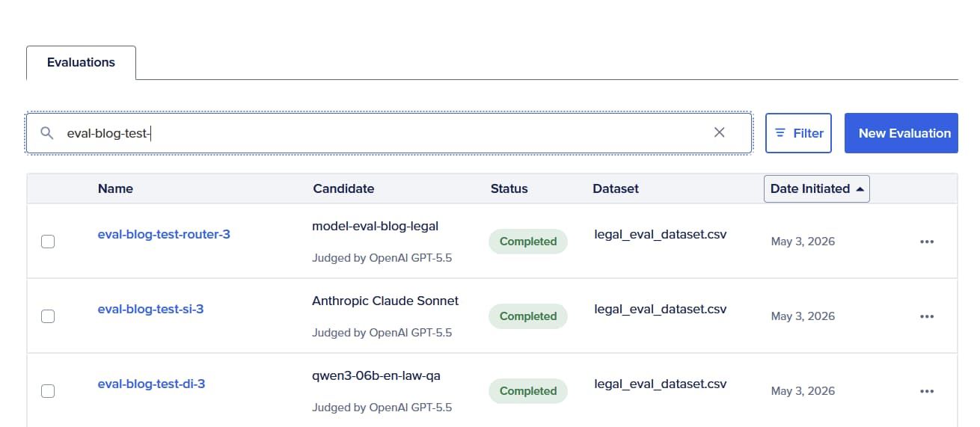980x427 pixels.
Task: Clear the search field with the X icon
Action: [720, 132]
